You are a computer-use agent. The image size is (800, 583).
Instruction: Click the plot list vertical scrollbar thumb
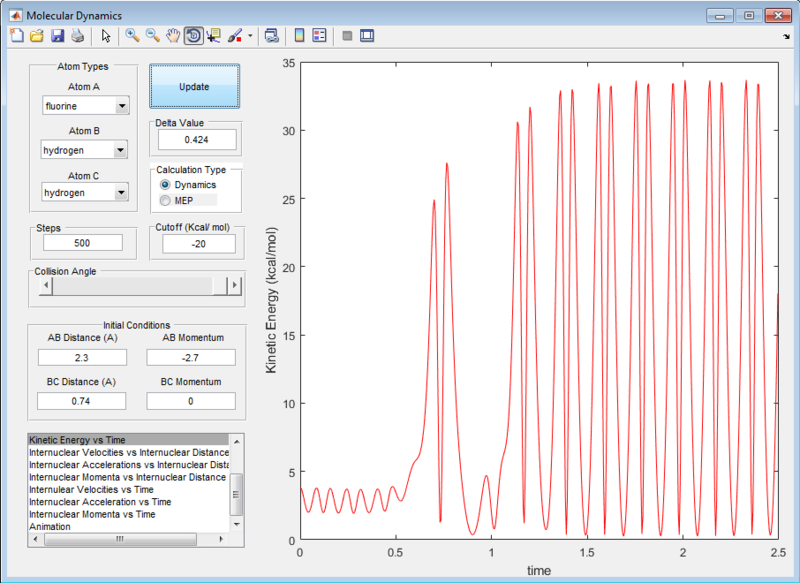pos(236,494)
